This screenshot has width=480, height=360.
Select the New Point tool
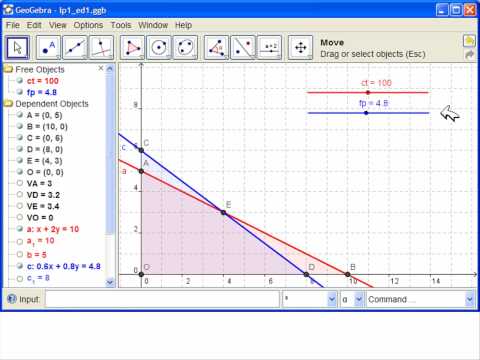tap(49, 48)
